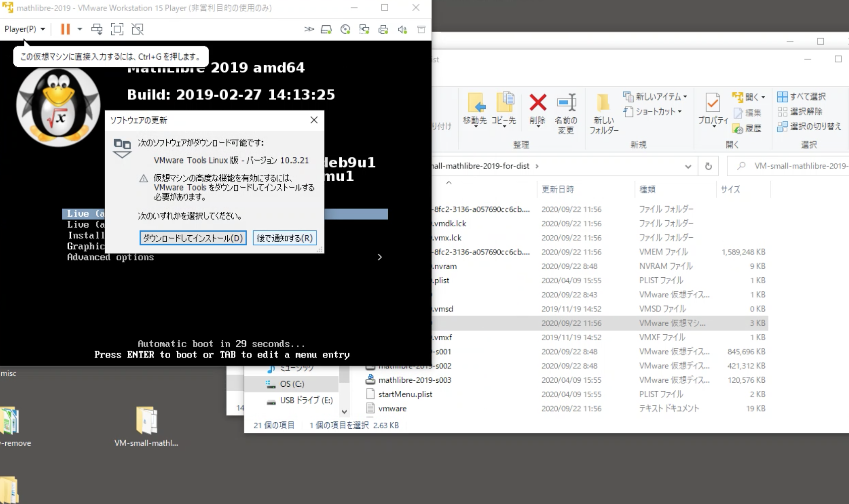Click Select All (すべて選択)
This screenshot has width=849, height=504.
pos(801,96)
